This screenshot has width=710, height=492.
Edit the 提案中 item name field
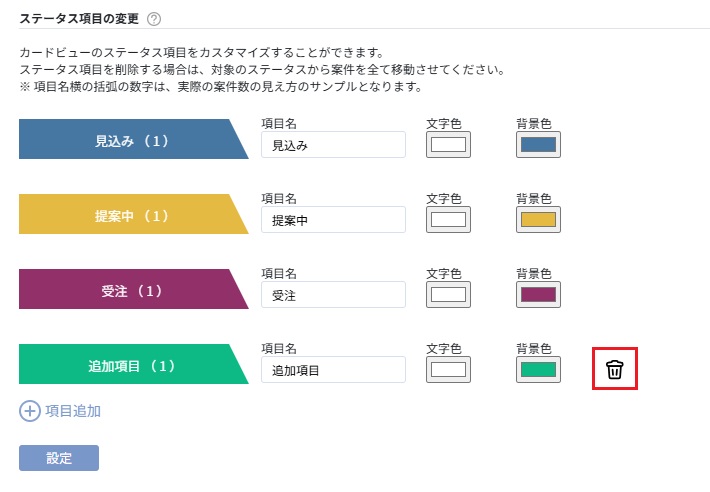click(333, 220)
